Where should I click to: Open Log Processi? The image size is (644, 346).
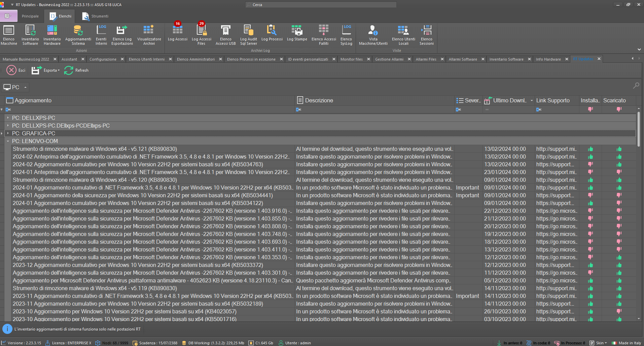point(272,33)
